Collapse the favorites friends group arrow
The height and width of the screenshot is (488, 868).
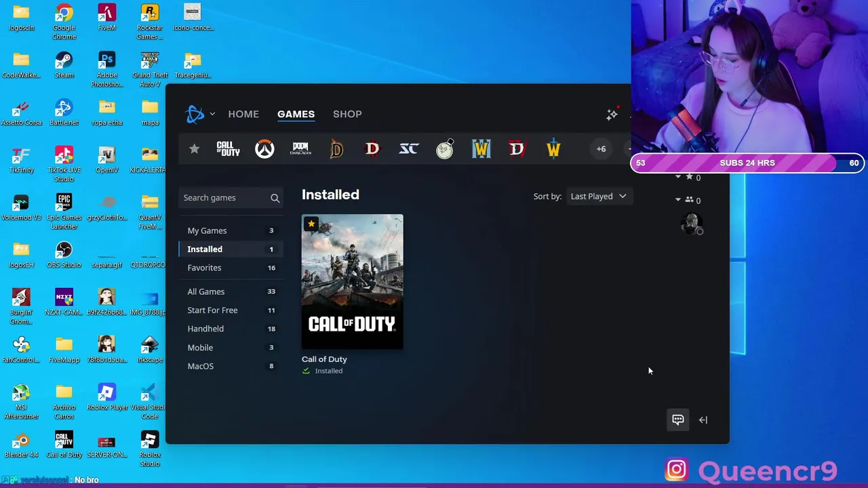[x=677, y=178]
